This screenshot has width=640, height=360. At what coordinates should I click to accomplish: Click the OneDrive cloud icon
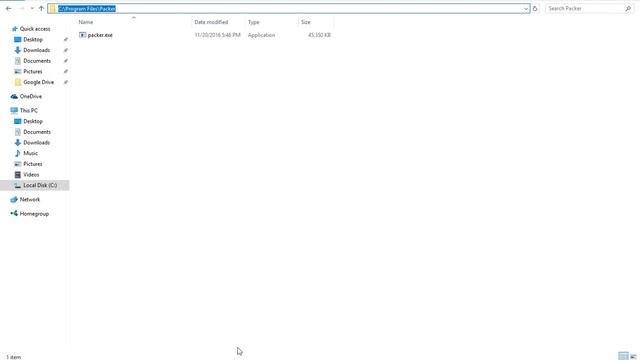coord(14,96)
